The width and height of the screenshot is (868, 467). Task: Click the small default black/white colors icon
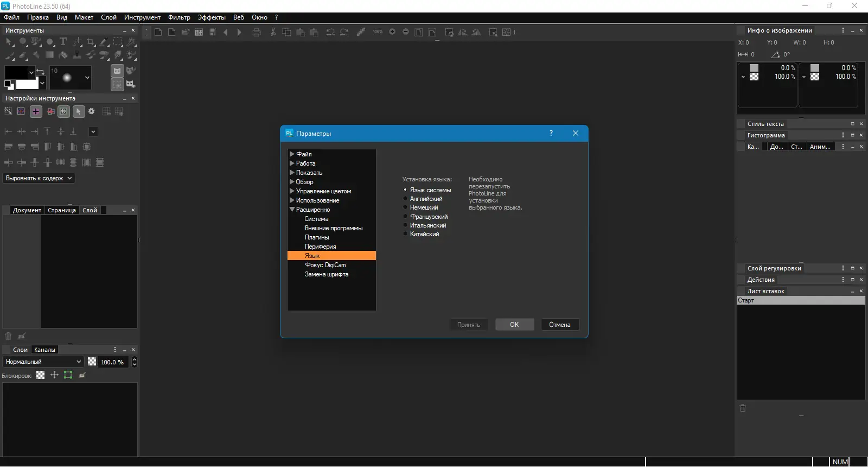coord(9,84)
